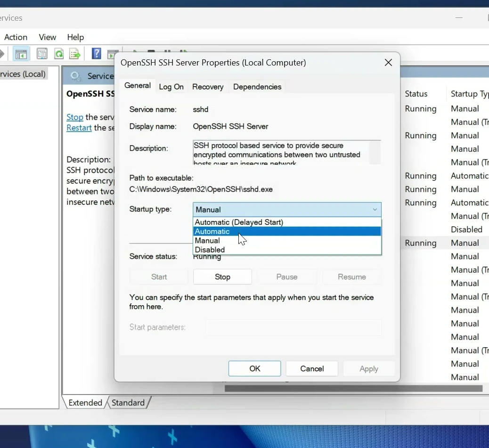Select the highlighted Automatic startup option
The width and height of the screenshot is (489, 448).
point(287,231)
